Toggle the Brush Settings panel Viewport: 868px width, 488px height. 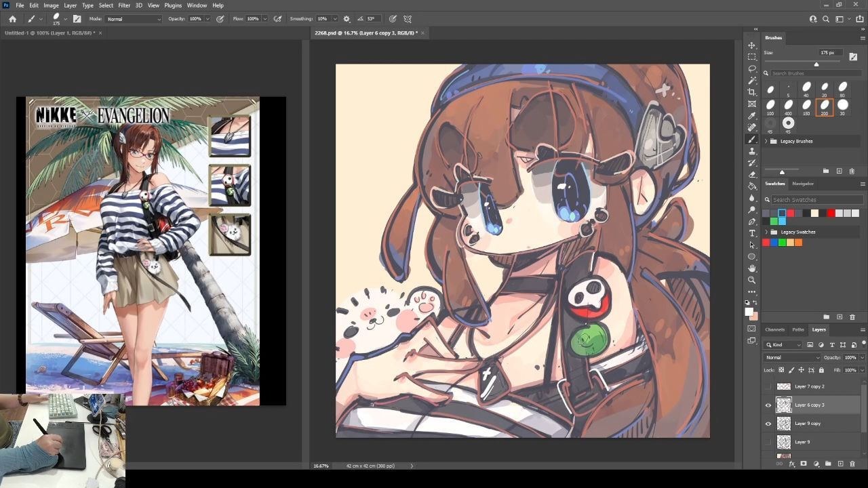(x=77, y=19)
